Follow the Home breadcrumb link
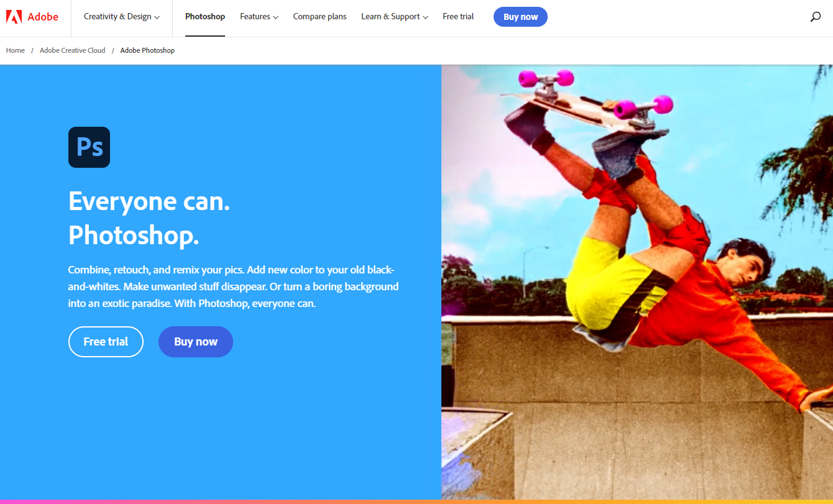This screenshot has height=504, width=833. [x=16, y=50]
